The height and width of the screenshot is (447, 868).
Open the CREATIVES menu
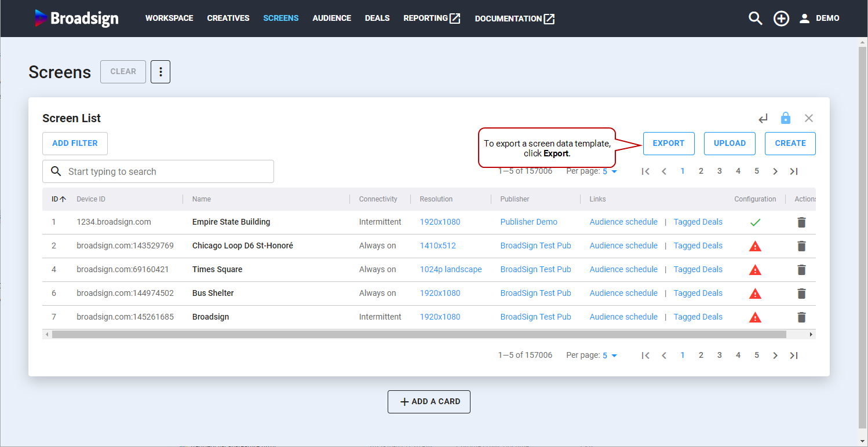[228, 19]
